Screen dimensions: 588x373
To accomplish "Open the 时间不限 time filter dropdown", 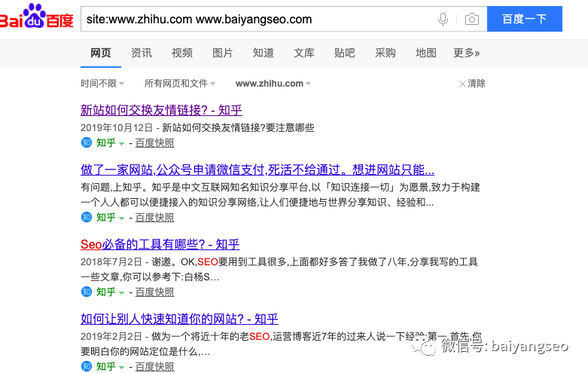I will coord(102,84).
